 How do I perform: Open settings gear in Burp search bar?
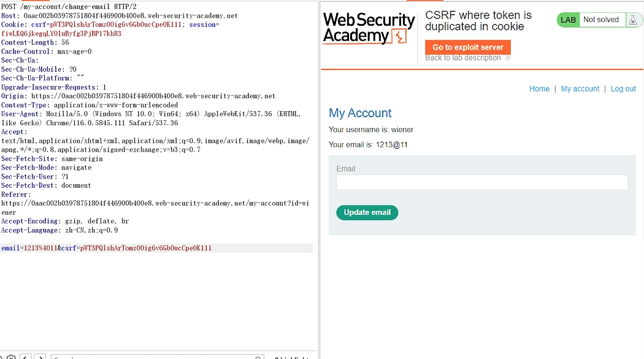(x=10, y=357)
